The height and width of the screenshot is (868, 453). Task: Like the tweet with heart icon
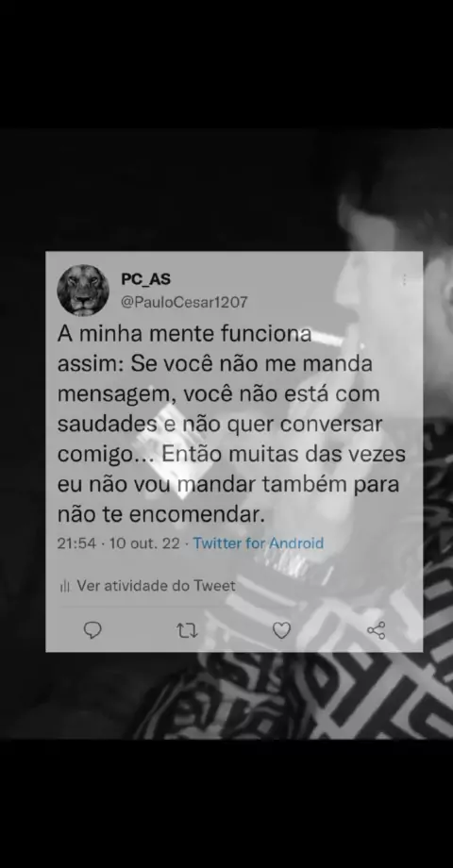tap(281, 630)
